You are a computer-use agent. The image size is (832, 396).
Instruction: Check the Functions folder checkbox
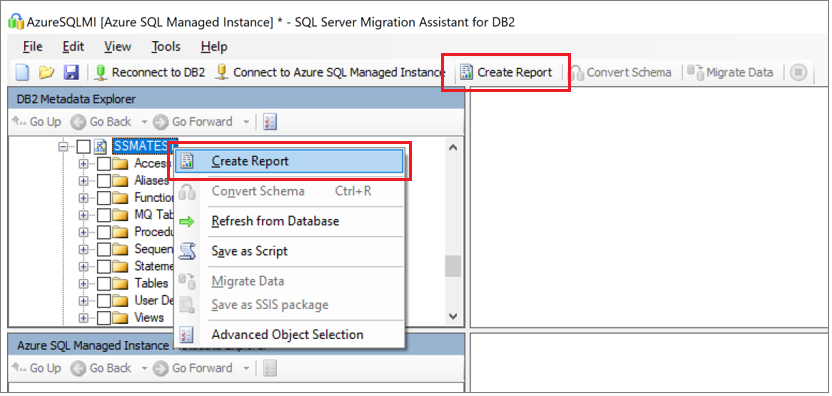pos(103,197)
